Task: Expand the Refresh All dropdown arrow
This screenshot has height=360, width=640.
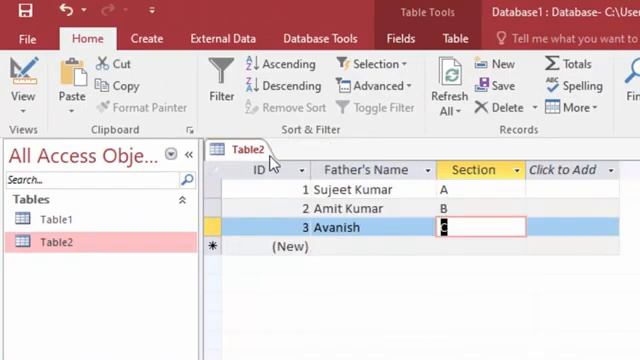Action: pyautogui.click(x=458, y=111)
